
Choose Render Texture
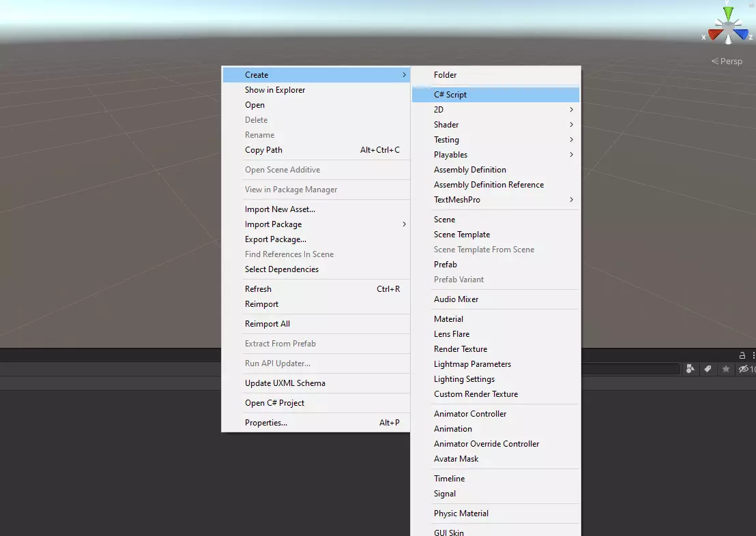[x=495, y=348]
